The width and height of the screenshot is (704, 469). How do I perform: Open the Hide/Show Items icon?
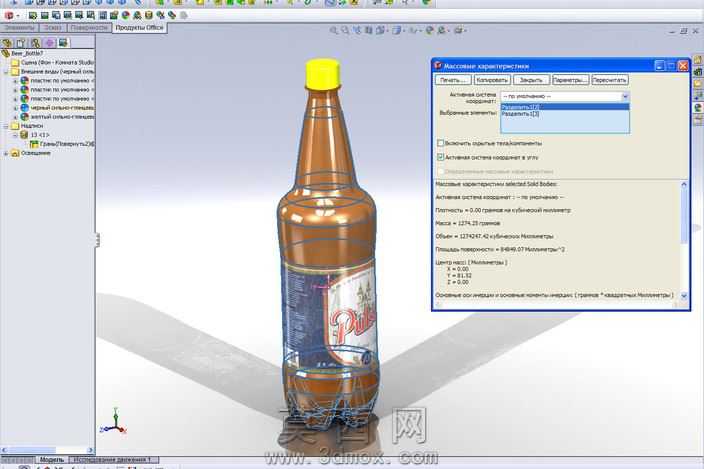(413, 31)
